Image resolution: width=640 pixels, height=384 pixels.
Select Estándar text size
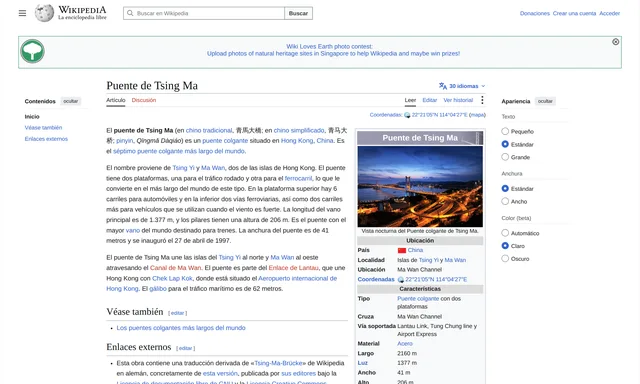[505, 144]
